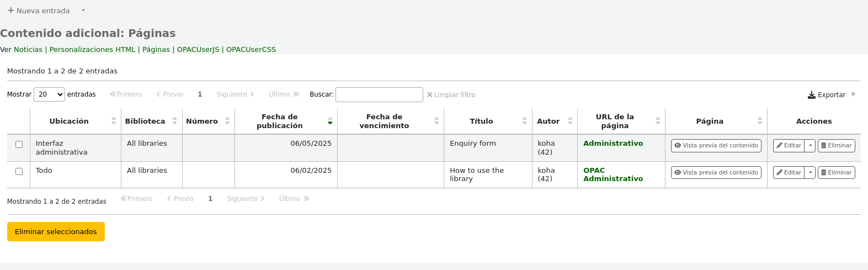Screen dimensions: 868x270
Task: Open the Exportar dropdown menu
Action: point(831,95)
